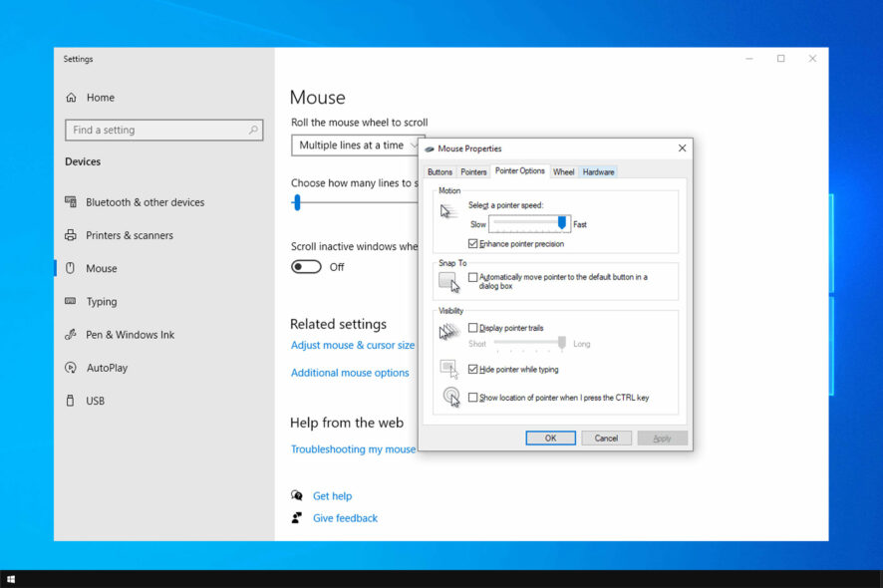Maximize the Settings window

coord(781,59)
